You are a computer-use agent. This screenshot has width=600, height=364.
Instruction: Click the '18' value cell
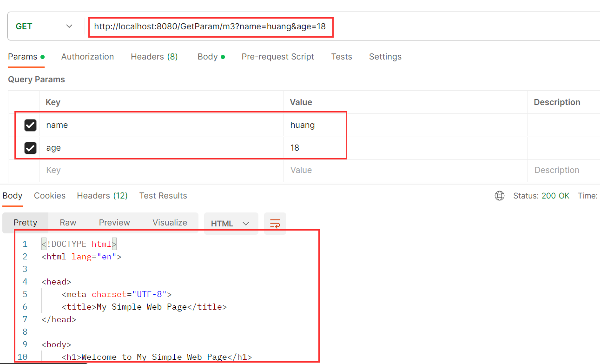point(406,148)
